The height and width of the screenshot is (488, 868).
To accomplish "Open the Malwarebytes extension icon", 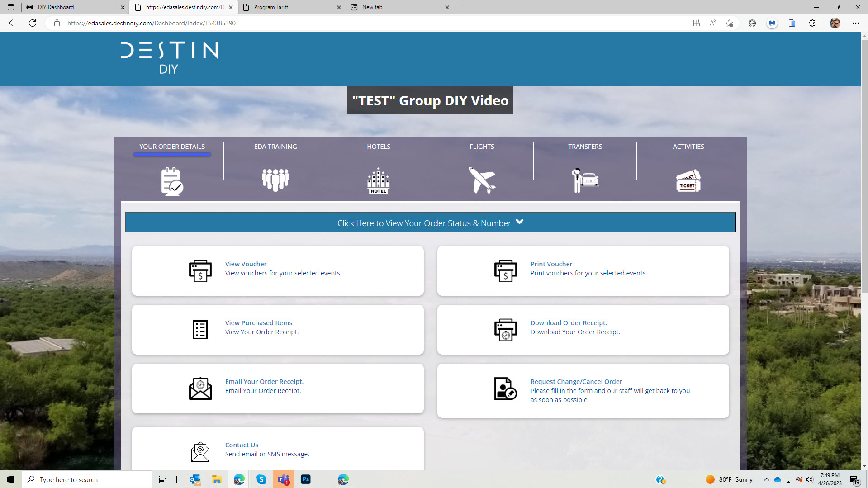I will pos(772,23).
